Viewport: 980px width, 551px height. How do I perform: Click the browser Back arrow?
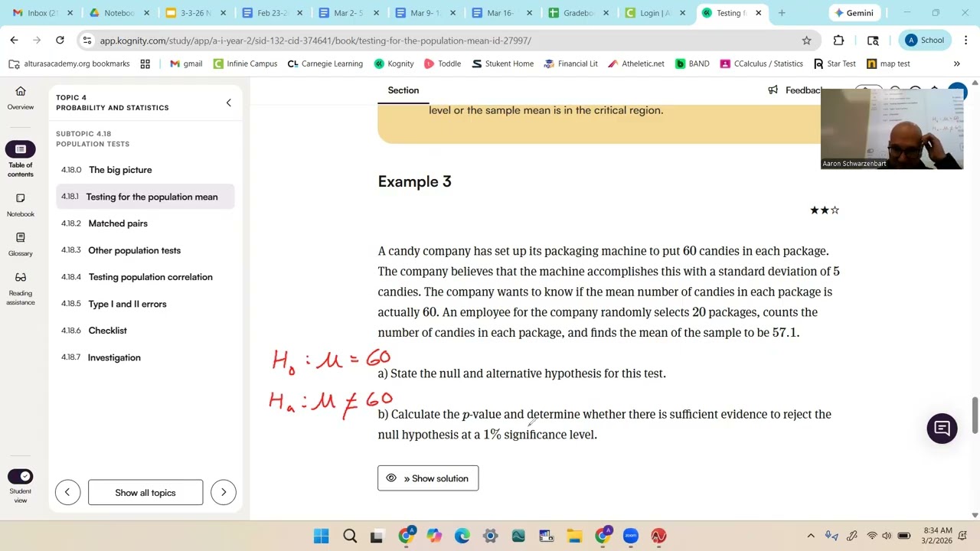(14, 41)
